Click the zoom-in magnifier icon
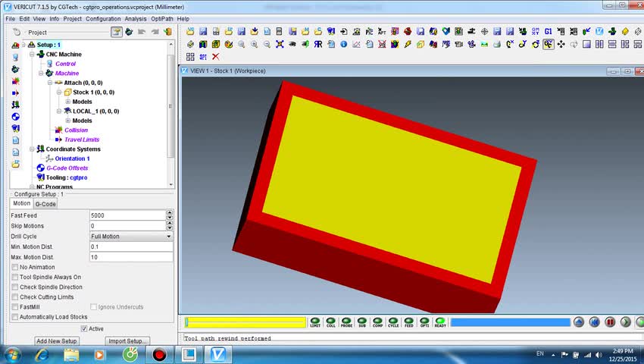The width and height of the screenshot is (644, 364). (x=255, y=44)
